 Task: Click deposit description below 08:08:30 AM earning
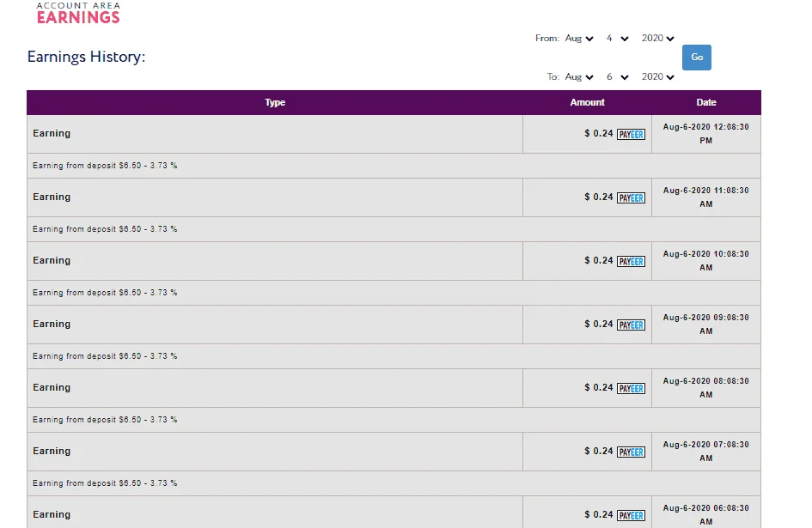coord(105,420)
